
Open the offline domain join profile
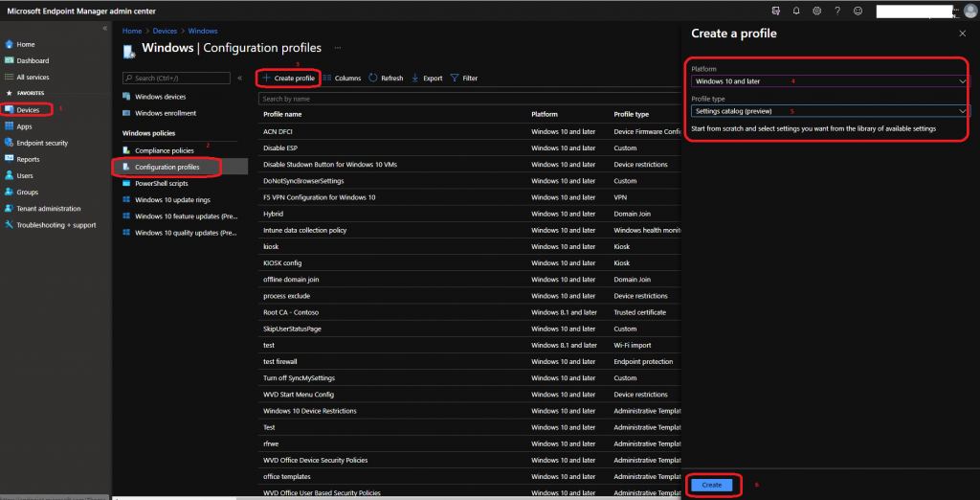291,279
